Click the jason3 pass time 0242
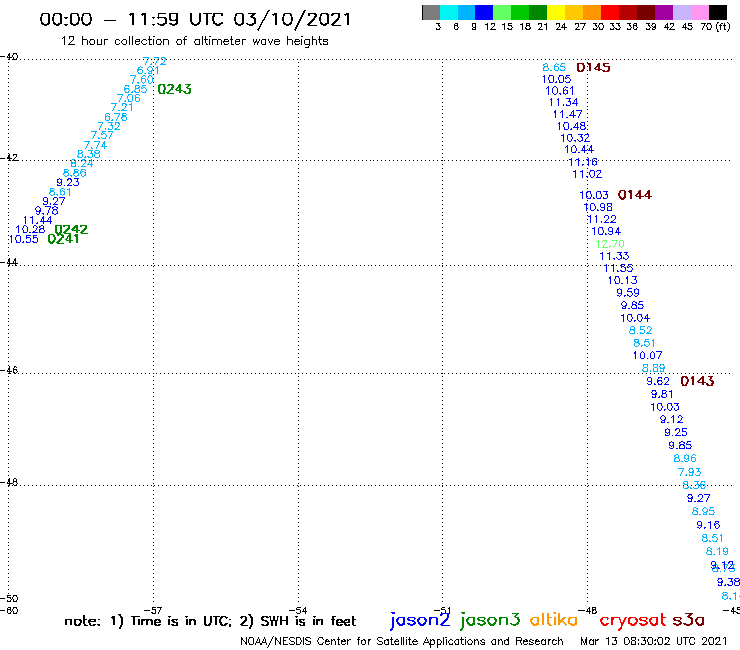Image resolution: width=740 pixels, height=650 pixels. tap(71, 229)
